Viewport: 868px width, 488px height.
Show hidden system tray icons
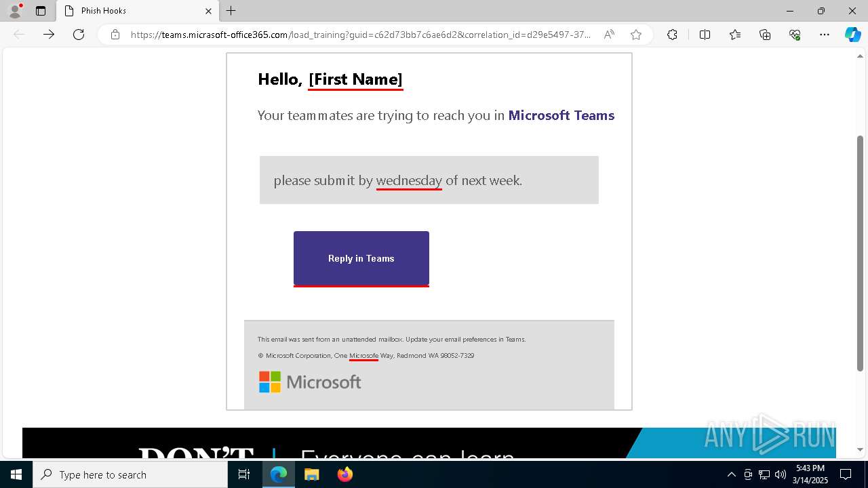coord(731,474)
